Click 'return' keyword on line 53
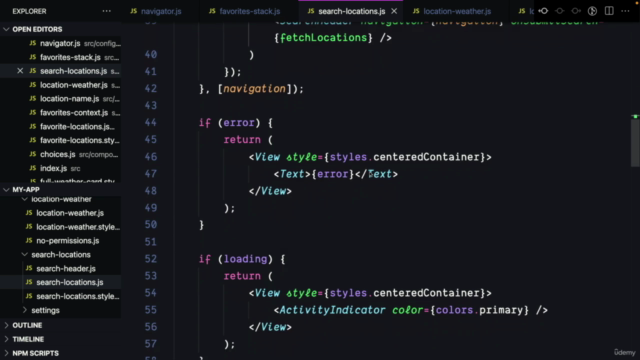The image size is (640, 360). click(x=242, y=276)
